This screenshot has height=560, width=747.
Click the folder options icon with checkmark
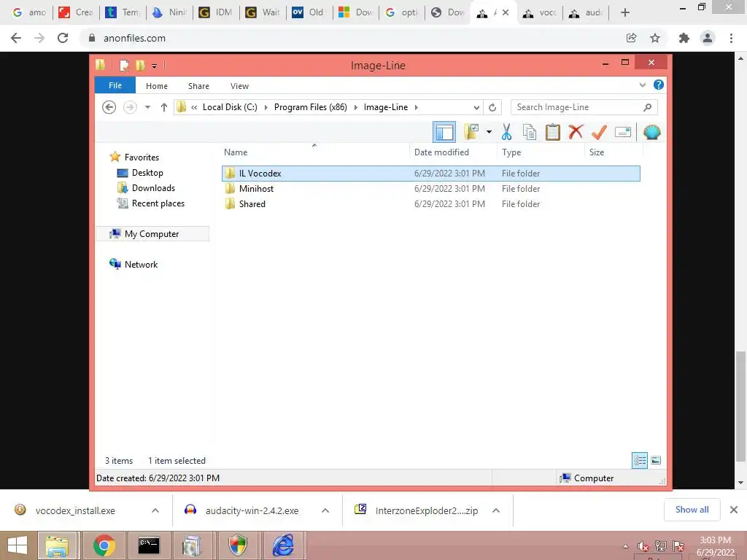pos(471,132)
